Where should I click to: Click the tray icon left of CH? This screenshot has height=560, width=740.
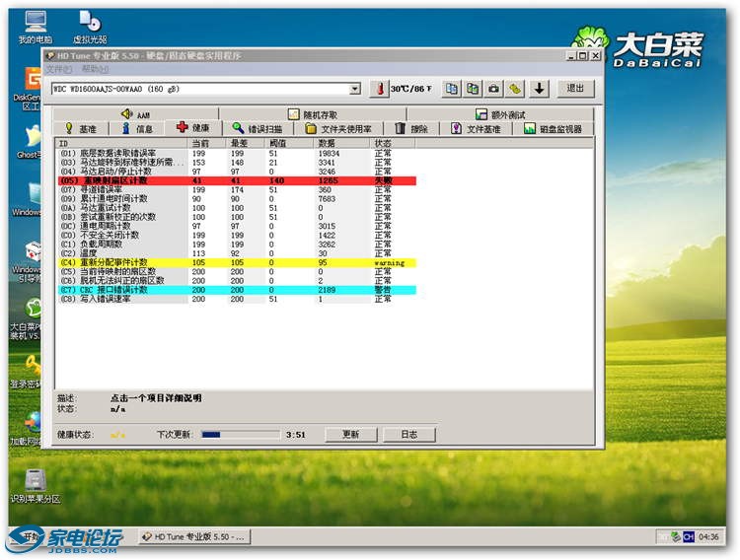tap(676, 537)
